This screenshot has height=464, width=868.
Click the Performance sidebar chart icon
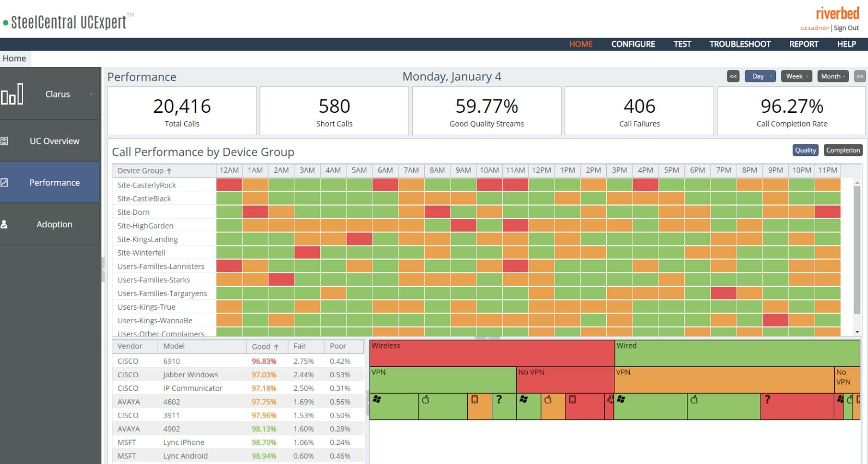tap(4, 183)
